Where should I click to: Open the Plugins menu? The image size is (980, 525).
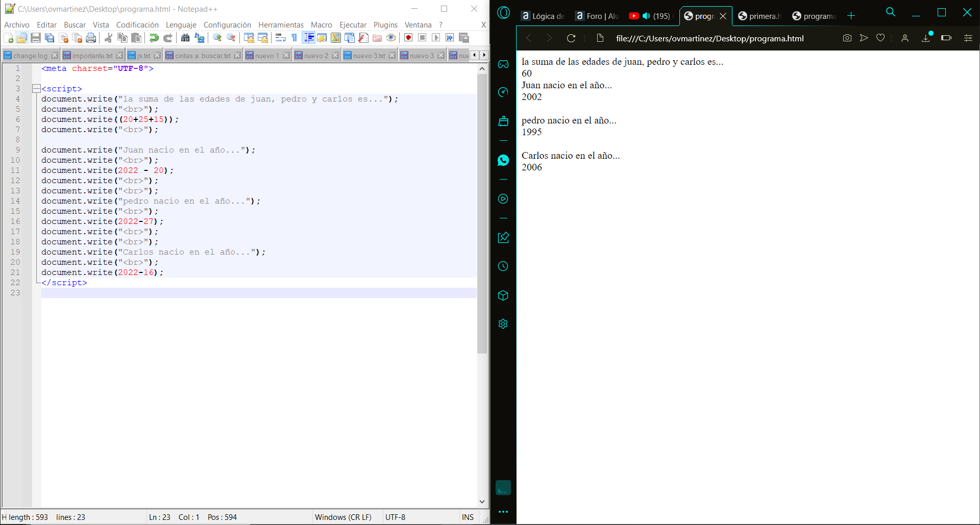[x=385, y=24]
